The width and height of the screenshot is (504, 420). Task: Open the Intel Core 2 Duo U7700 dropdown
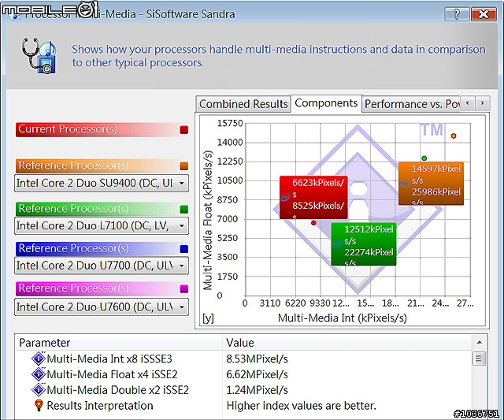(x=102, y=266)
